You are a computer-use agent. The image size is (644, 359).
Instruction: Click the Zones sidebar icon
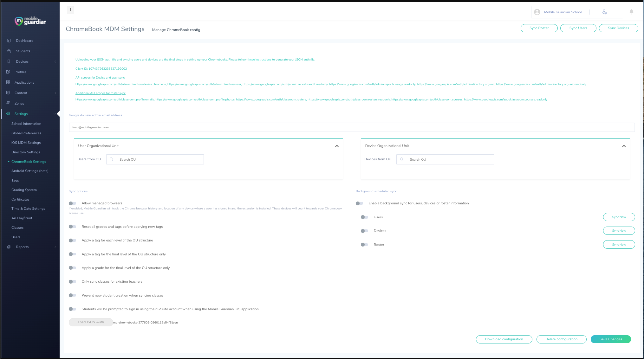8,103
